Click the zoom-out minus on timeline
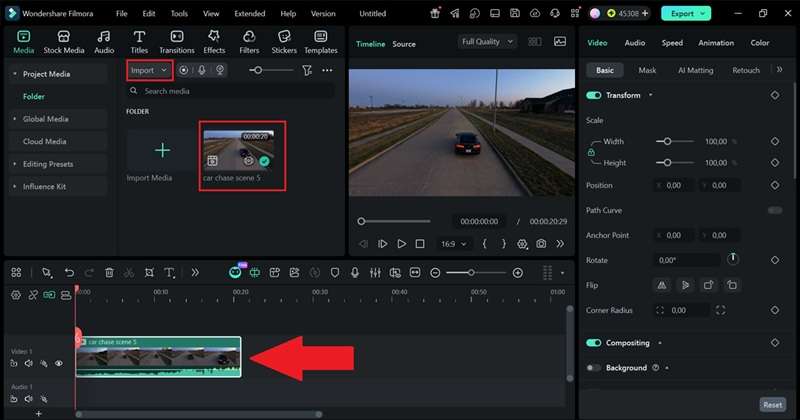 pyautogui.click(x=435, y=273)
